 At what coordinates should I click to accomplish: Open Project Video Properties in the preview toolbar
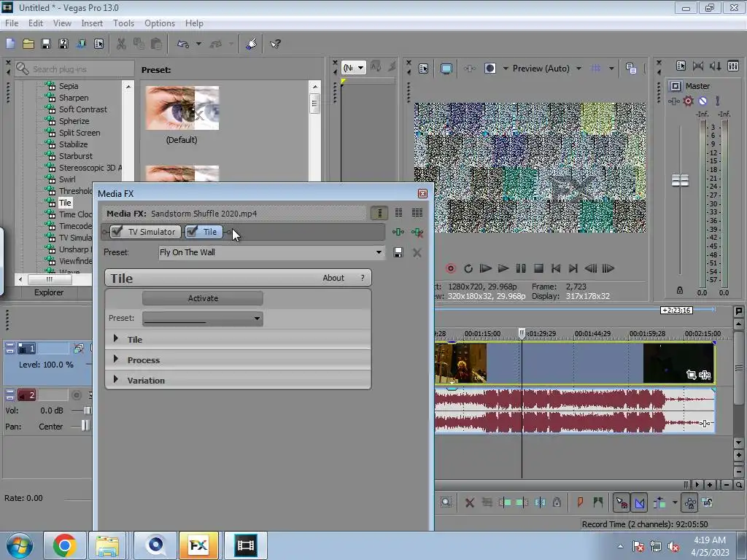[x=424, y=69]
